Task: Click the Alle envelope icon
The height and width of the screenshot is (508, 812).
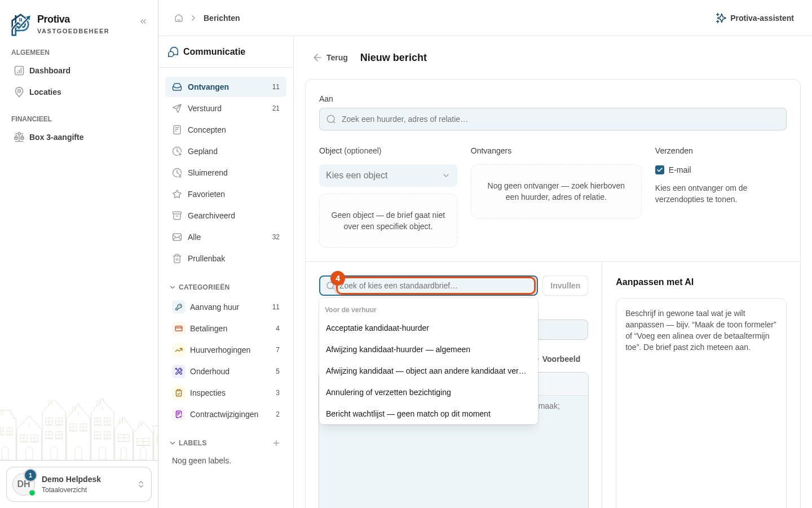Action: [x=177, y=237]
